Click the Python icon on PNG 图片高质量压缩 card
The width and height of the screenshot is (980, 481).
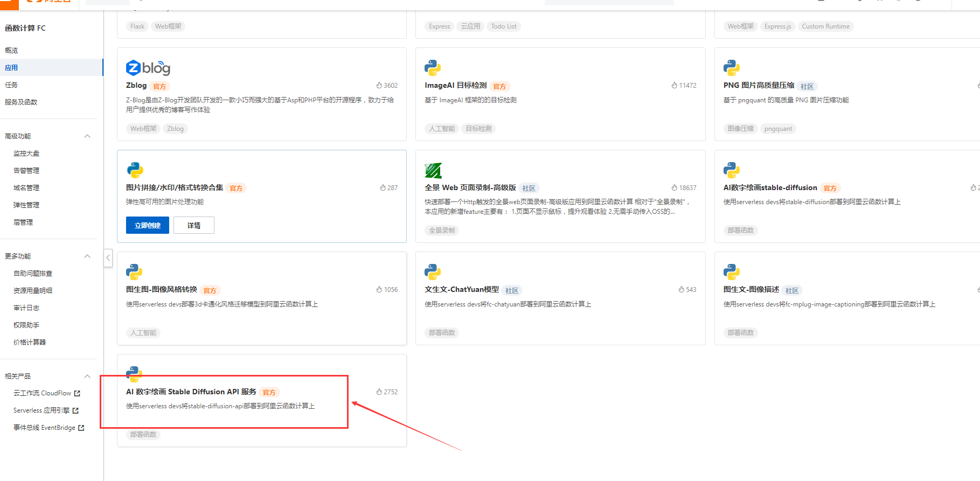click(x=732, y=68)
